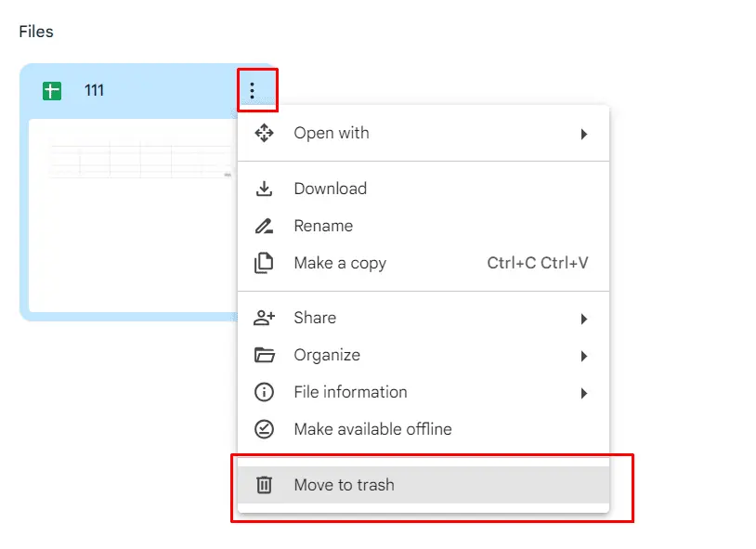Click the Share person-add icon
756x549 pixels.
(264, 318)
